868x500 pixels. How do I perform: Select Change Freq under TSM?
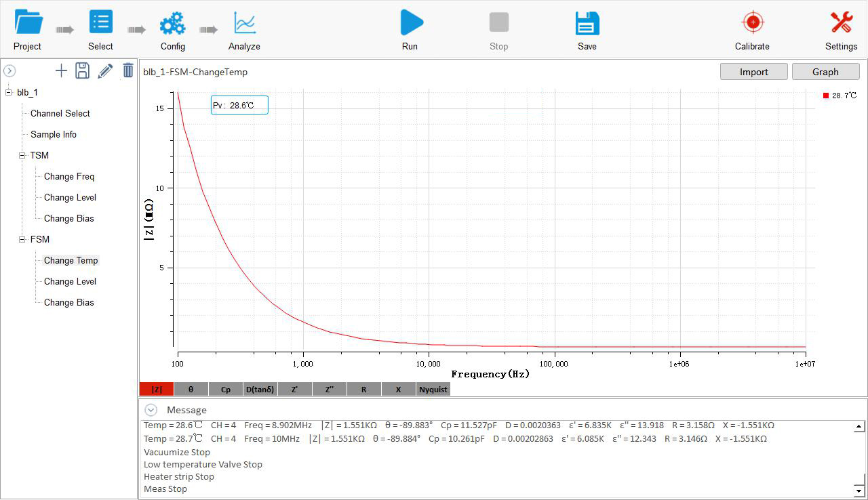(69, 176)
